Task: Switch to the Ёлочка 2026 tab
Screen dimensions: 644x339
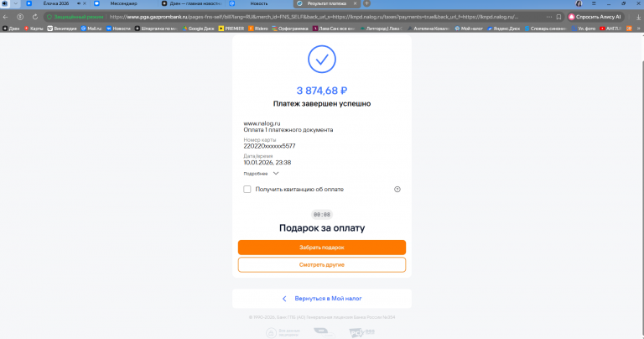Action: tap(56, 3)
